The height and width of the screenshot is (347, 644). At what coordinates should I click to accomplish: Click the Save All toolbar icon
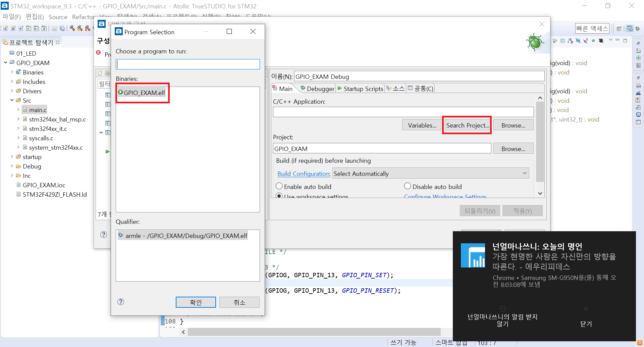[x=62, y=29]
